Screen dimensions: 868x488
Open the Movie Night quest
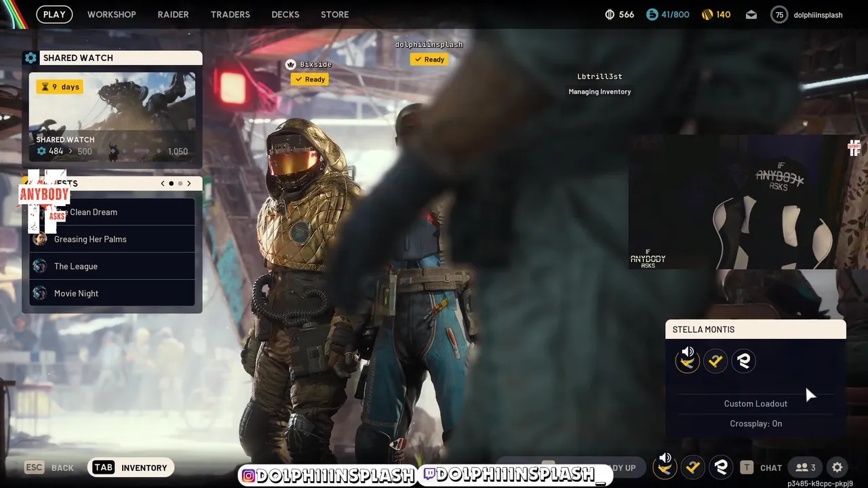pyautogui.click(x=112, y=293)
